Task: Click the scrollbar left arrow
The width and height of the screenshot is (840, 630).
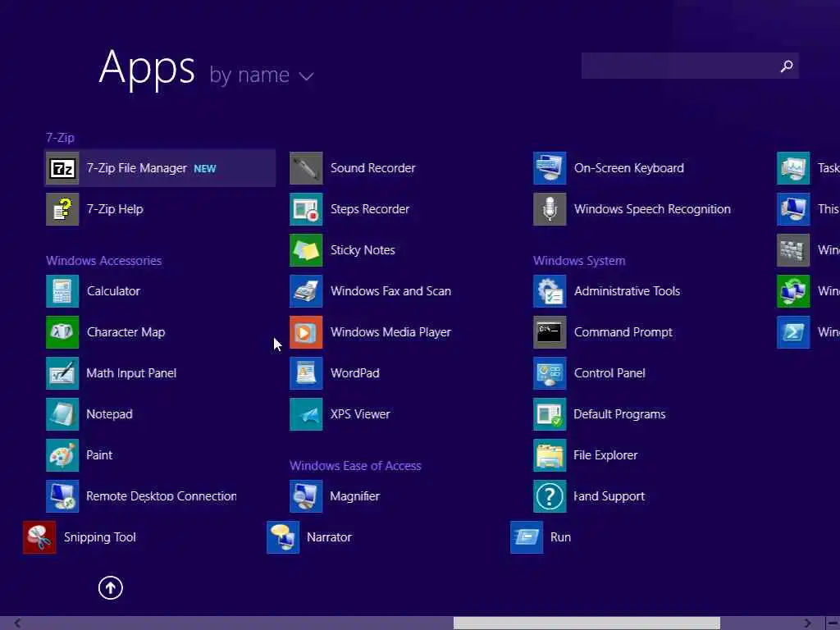Action: 18,623
